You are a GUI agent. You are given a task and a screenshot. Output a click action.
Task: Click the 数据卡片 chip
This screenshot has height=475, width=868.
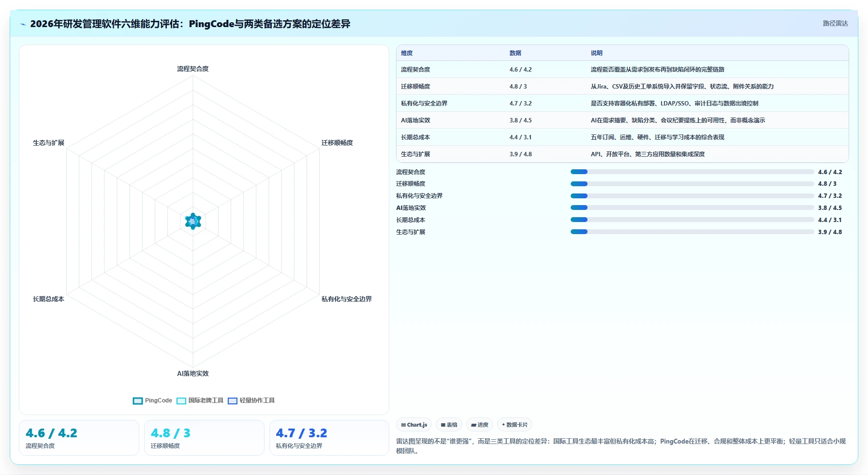tap(515, 425)
